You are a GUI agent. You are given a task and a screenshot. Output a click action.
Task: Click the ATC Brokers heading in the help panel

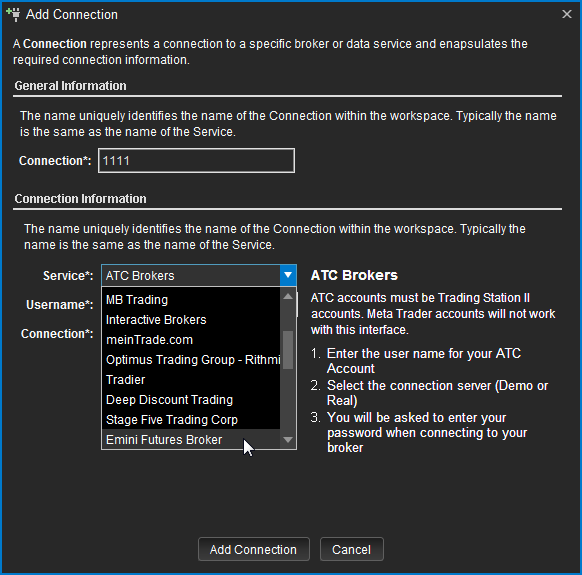(x=354, y=275)
